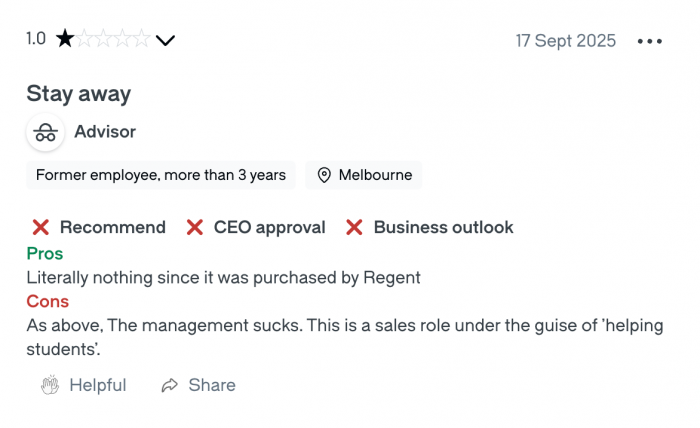Click the 17 Sept 2025 review date
This screenshot has width=700, height=428.
point(566,41)
